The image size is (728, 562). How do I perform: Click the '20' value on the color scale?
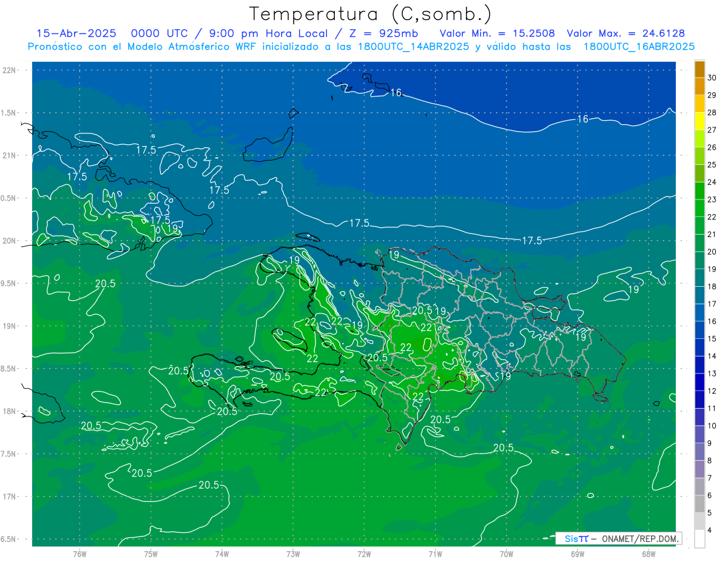point(712,252)
